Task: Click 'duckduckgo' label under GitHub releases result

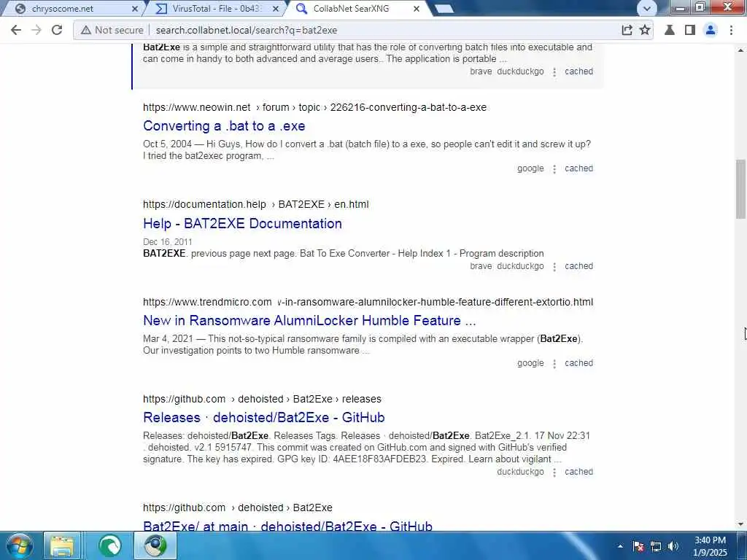Action: tap(520, 472)
